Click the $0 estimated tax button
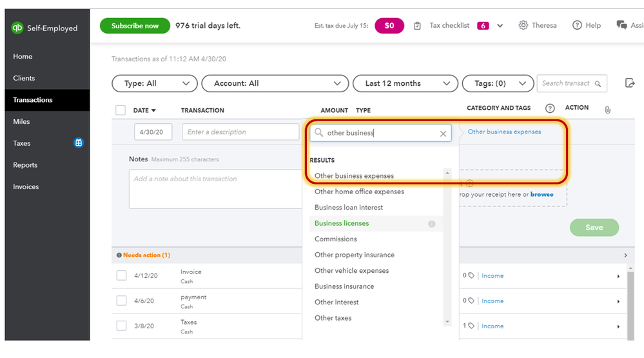Image resolution: width=644 pixels, height=358 pixels. pos(389,26)
